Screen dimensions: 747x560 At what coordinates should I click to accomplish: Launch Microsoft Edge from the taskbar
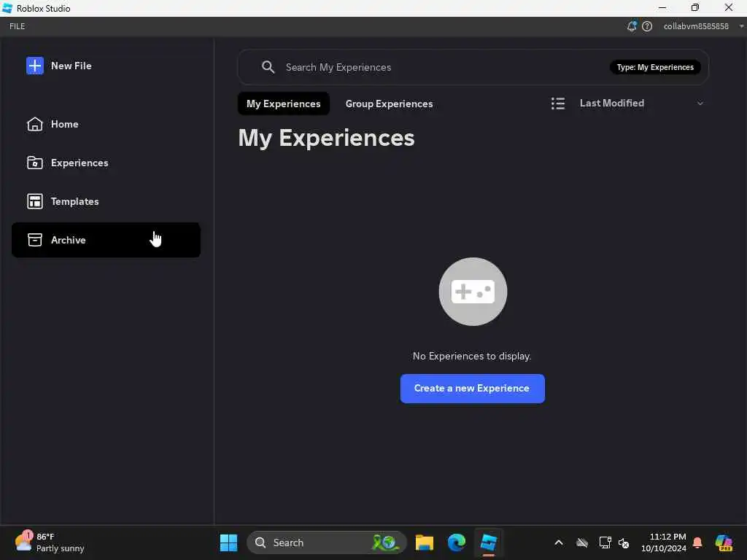pos(457,542)
